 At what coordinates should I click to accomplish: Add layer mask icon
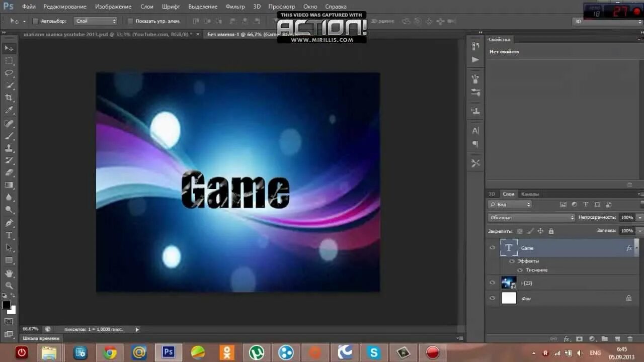pos(579,339)
